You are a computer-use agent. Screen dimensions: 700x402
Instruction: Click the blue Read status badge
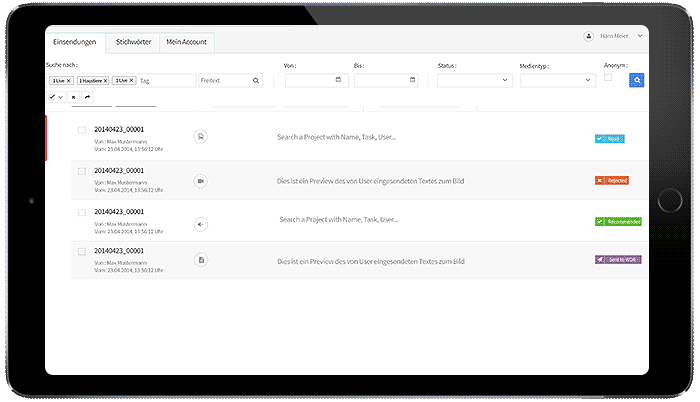click(609, 139)
